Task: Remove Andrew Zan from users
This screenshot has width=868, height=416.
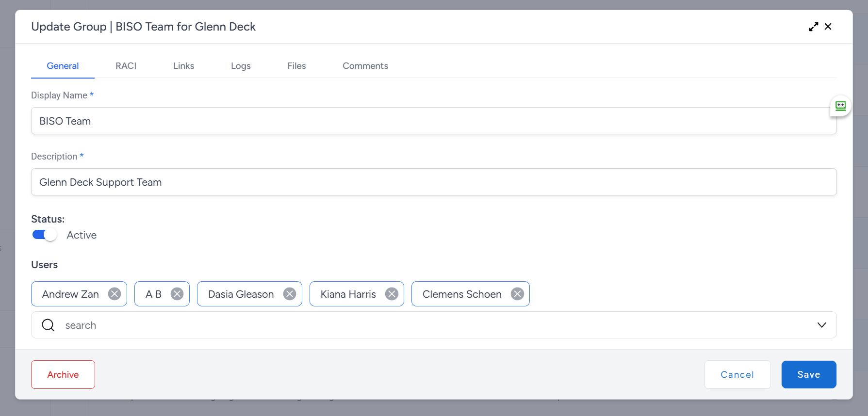Action: (x=115, y=294)
